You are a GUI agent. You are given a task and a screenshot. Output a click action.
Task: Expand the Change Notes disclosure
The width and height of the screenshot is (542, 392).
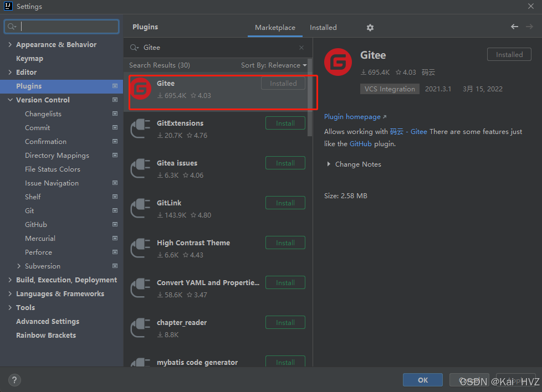pos(329,164)
